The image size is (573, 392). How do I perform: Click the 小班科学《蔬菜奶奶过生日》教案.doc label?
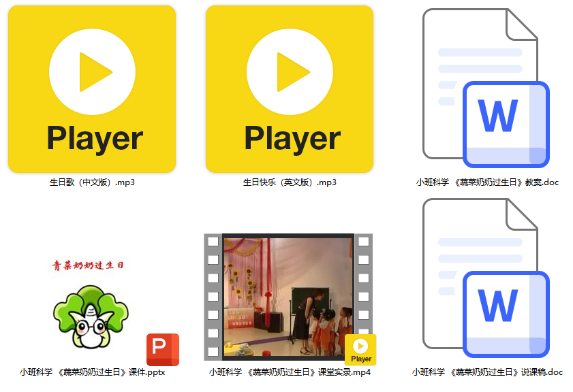pos(487,182)
